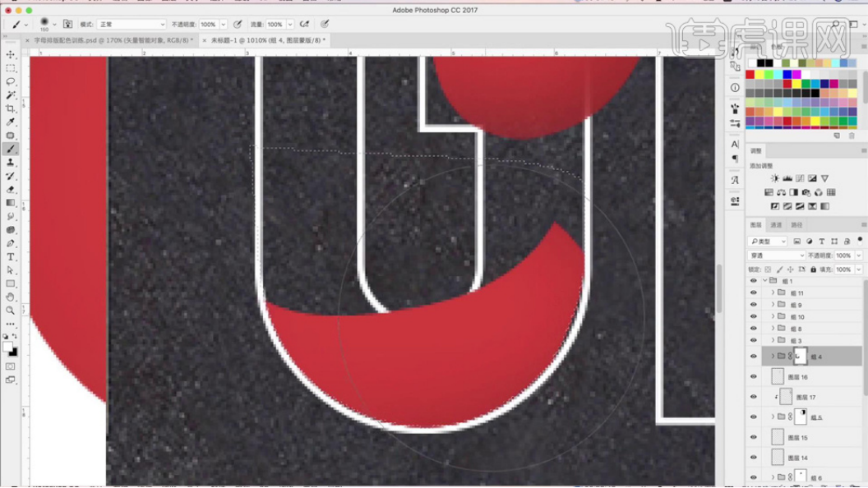The height and width of the screenshot is (488, 868).
Task: Select the Brush tool in the toolbox
Action: 11,149
